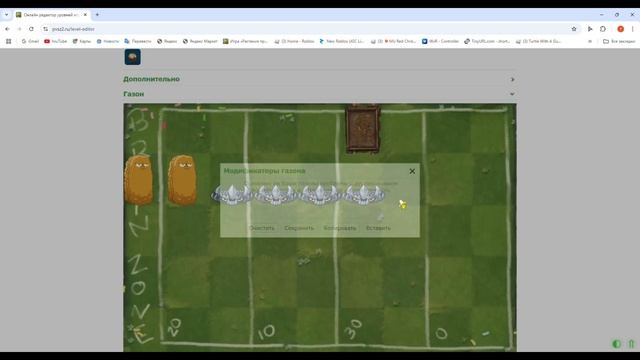Reload the current page
Image resolution: width=640 pixels, height=360 pixels.
point(31,29)
